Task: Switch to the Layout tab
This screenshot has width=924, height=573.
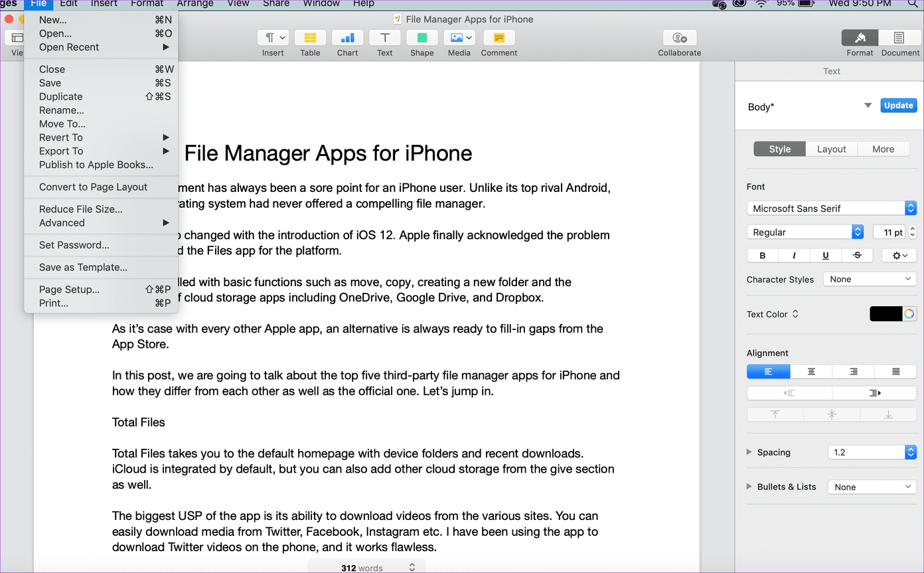Action: [x=832, y=149]
